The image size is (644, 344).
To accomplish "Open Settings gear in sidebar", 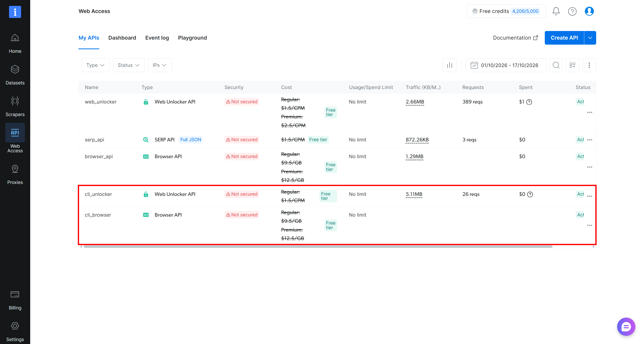I will [x=15, y=332].
